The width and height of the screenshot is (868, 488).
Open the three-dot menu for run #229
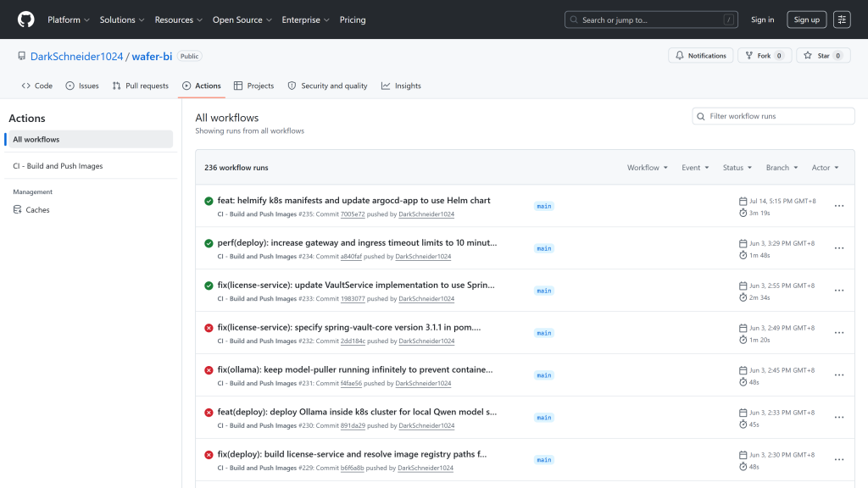coord(839,460)
